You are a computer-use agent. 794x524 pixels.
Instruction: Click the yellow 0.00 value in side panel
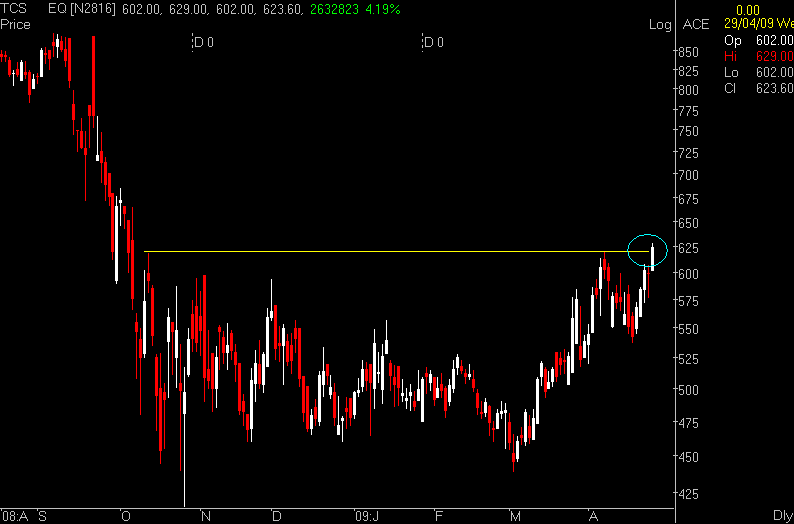pos(748,10)
